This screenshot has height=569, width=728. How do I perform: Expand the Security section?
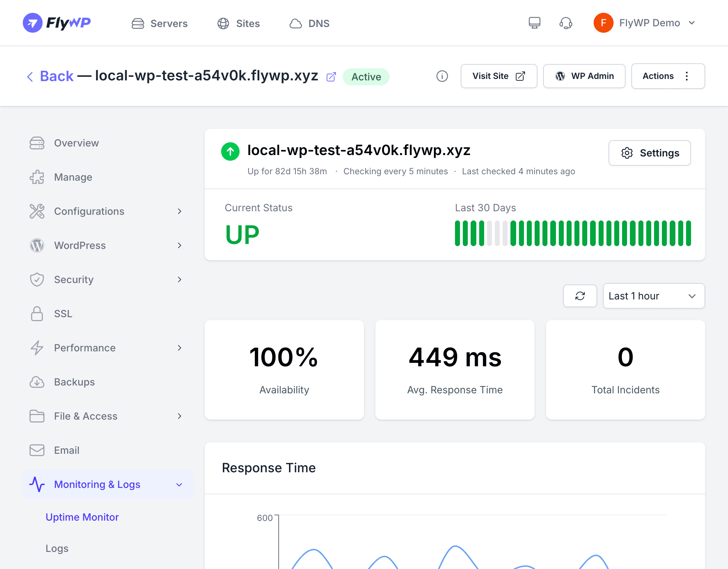[108, 280]
